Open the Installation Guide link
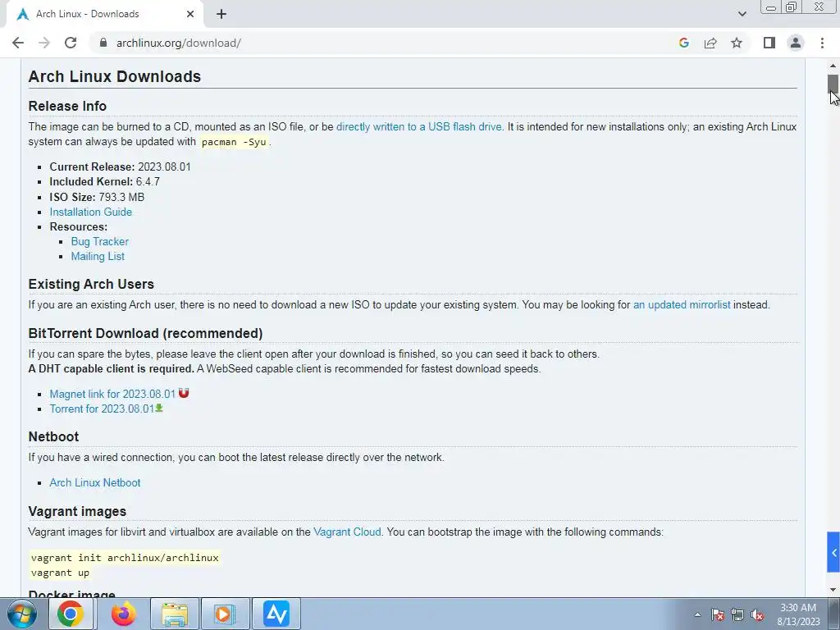 click(90, 212)
